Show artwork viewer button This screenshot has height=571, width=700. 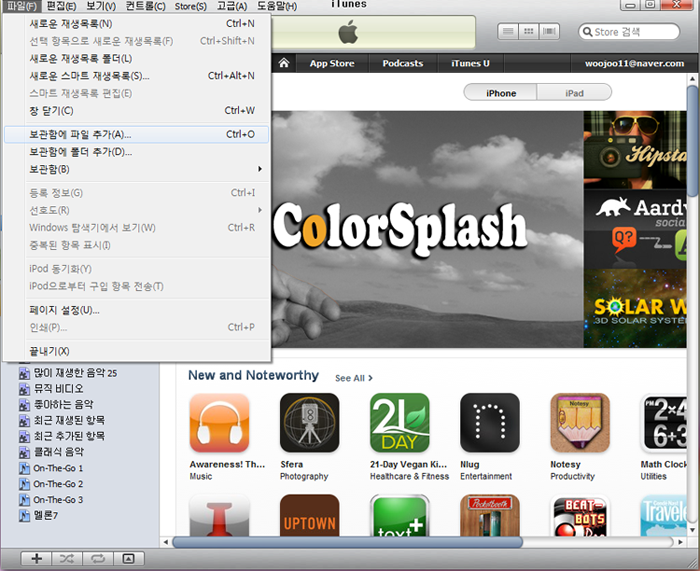pos(129,558)
